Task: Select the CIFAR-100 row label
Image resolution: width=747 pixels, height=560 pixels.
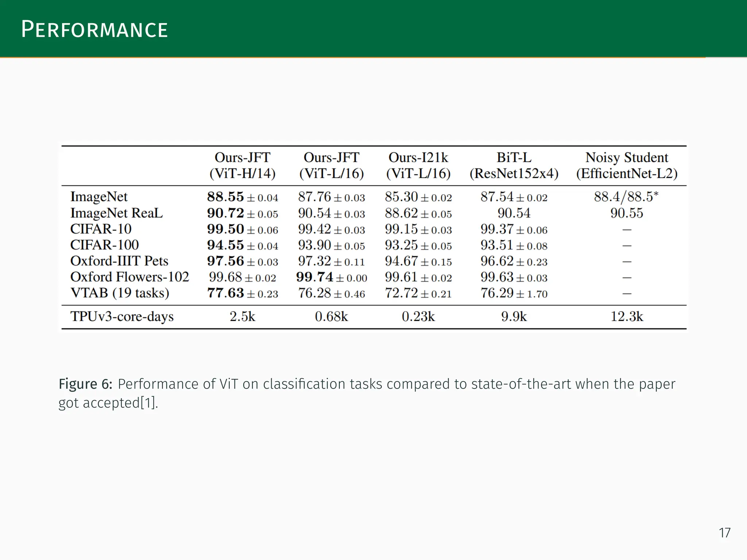Action: (x=104, y=245)
